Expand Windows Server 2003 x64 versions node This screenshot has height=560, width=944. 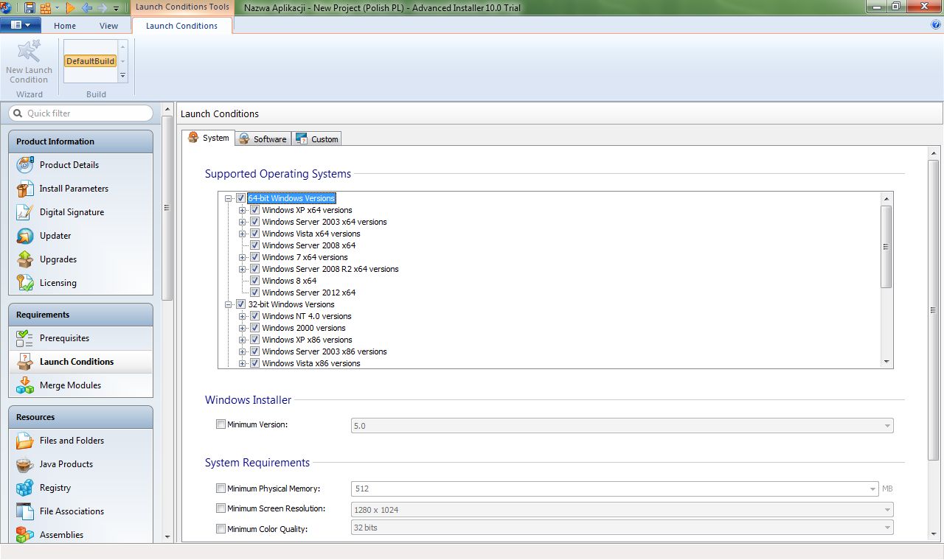point(243,222)
